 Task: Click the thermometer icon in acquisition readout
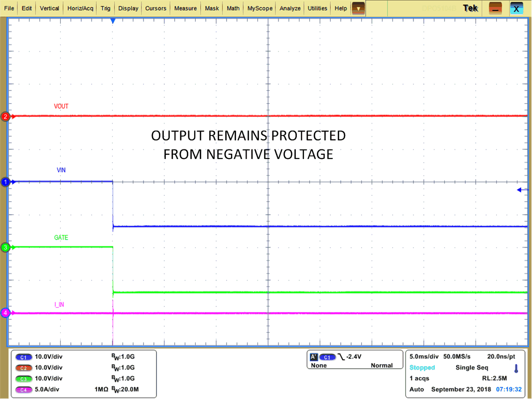pos(516,369)
